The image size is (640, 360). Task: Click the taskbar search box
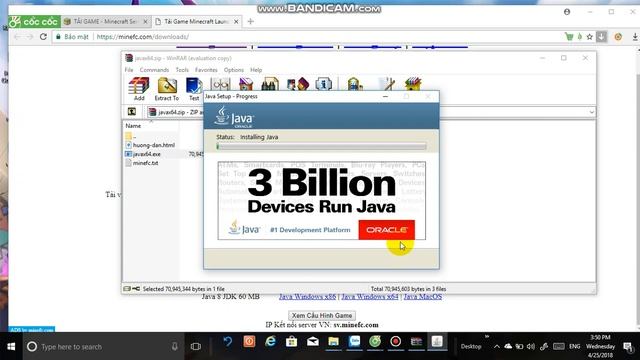(103, 347)
